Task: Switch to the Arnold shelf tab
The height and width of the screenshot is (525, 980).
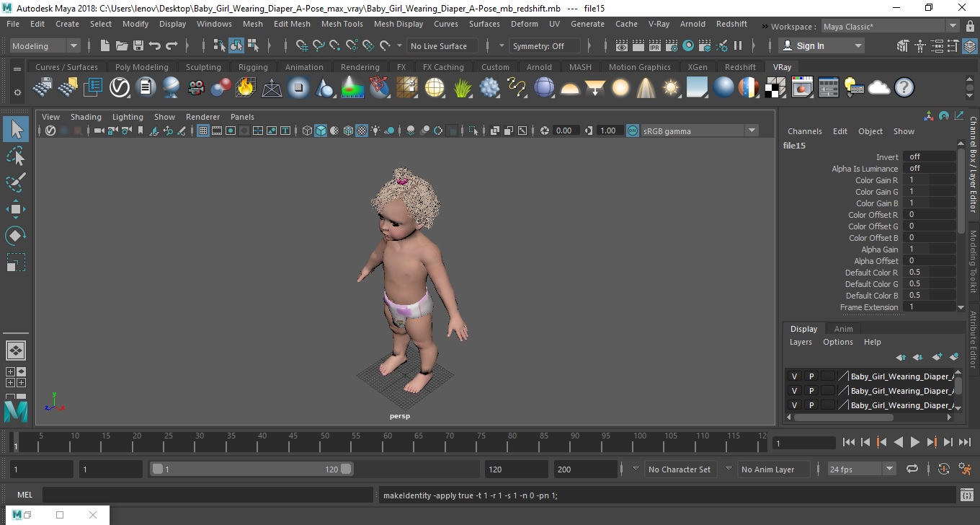Action: [x=539, y=67]
